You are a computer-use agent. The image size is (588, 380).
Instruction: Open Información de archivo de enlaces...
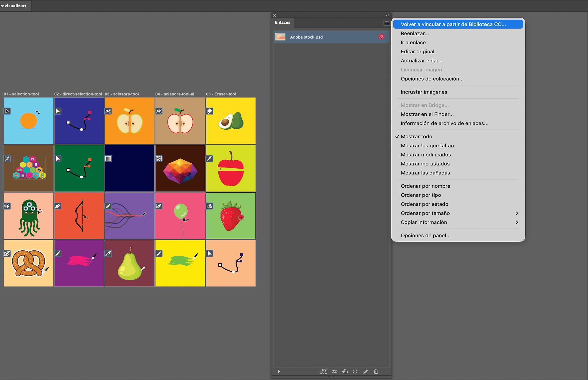[x=458, y=123]
